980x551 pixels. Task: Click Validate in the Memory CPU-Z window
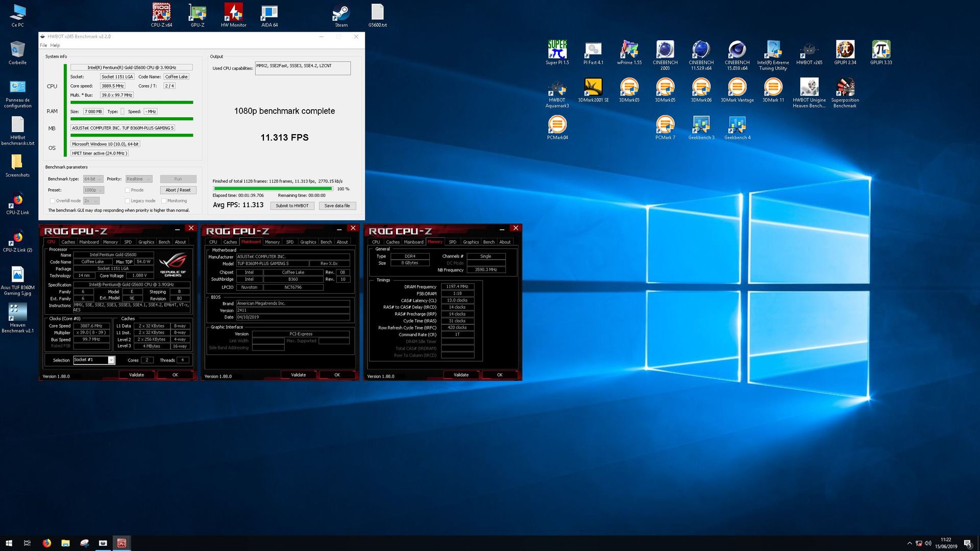point(461,375)
